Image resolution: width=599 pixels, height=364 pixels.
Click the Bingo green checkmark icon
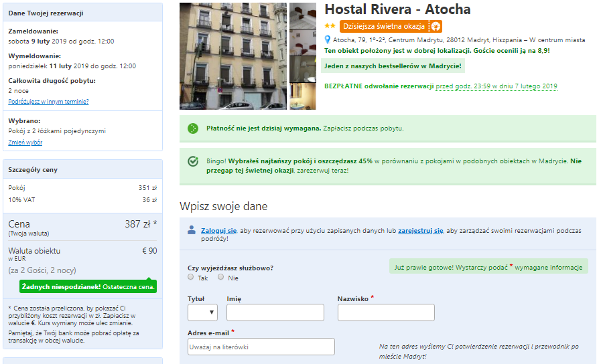(193, 161)
